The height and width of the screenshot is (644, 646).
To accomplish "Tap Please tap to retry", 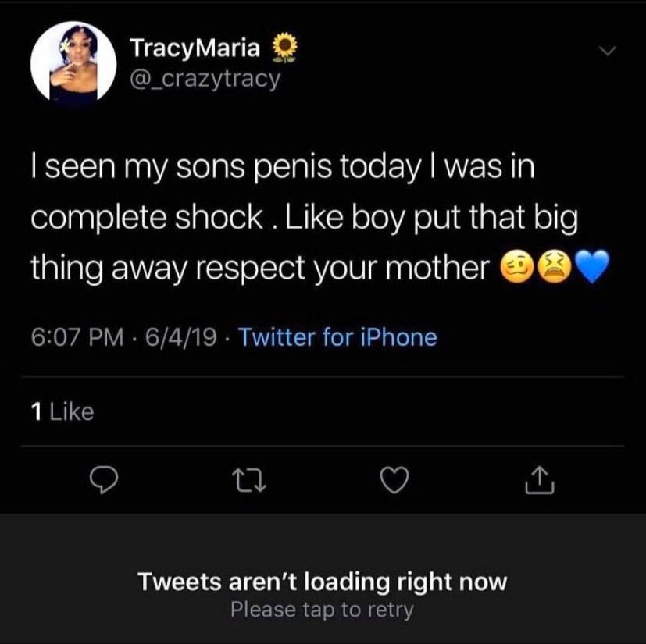I will coord(322,609).
